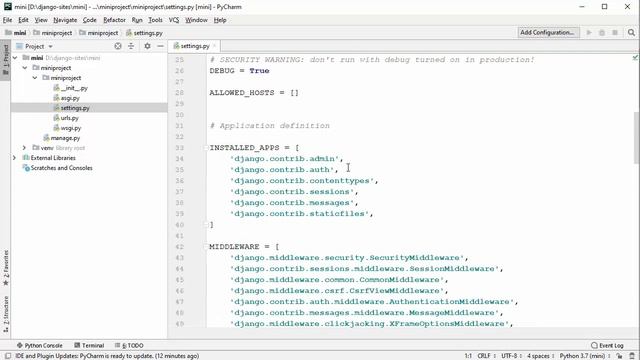Click the CRLF line separator selector
Viewport: 640px width, 360px height.
pyautogui.click(x=486, y=356)
